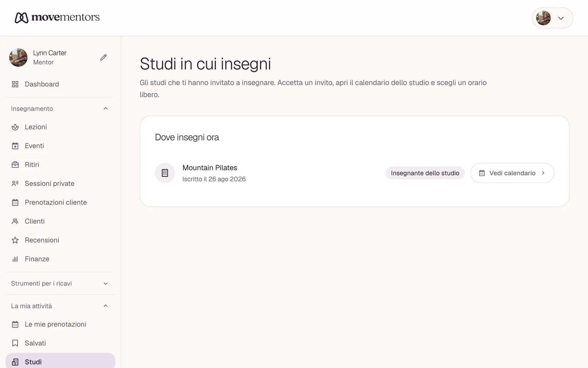The height and width of the screenshot is (368, 588).
Task: Go to Lezioni page
Action: click(60, 127)
